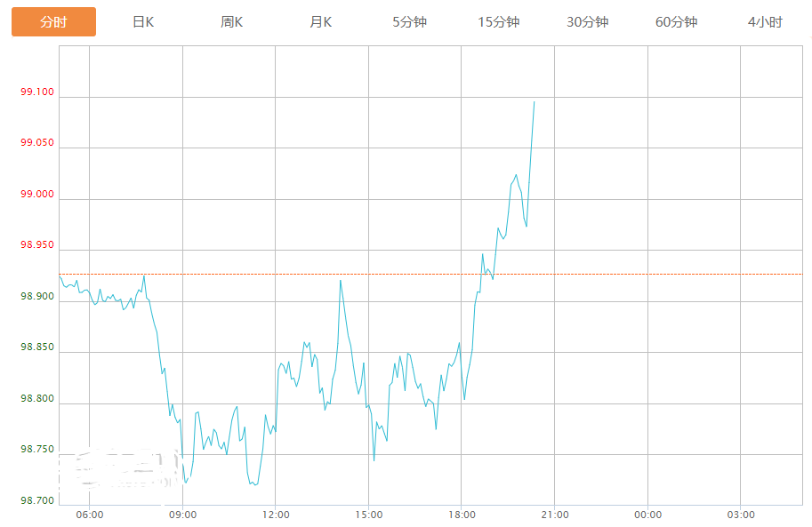The height and width of the screenshot is (527, 812).
Task: Select the 15分钟 interval tab
Action: point(498,22)
